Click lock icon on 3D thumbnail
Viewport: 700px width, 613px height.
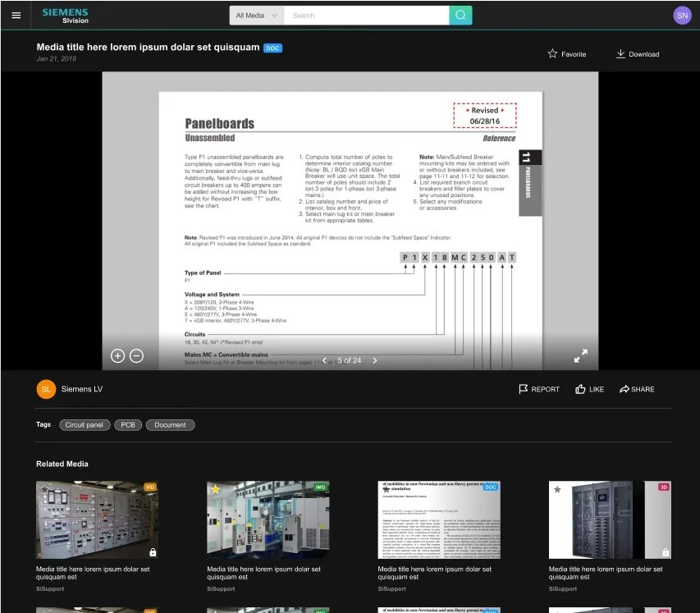(666, 552)
